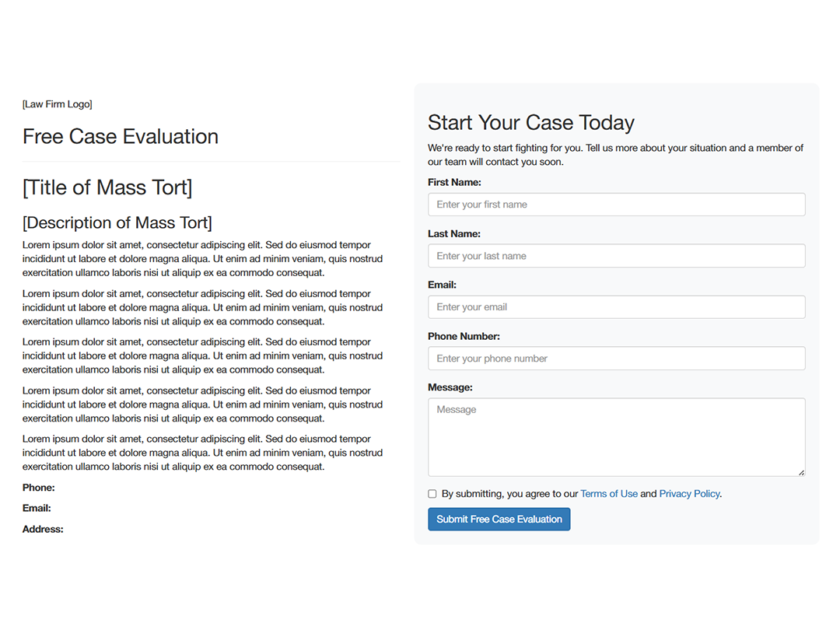Click the Email: form label above email field
This screenshot has height=630, width=840.
pyautogui.click(x=442, y=285)
